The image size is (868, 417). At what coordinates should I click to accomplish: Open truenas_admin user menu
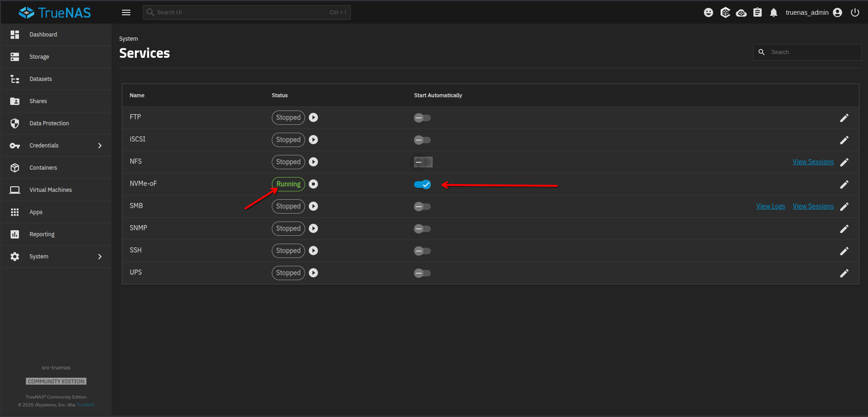[814, 12]
